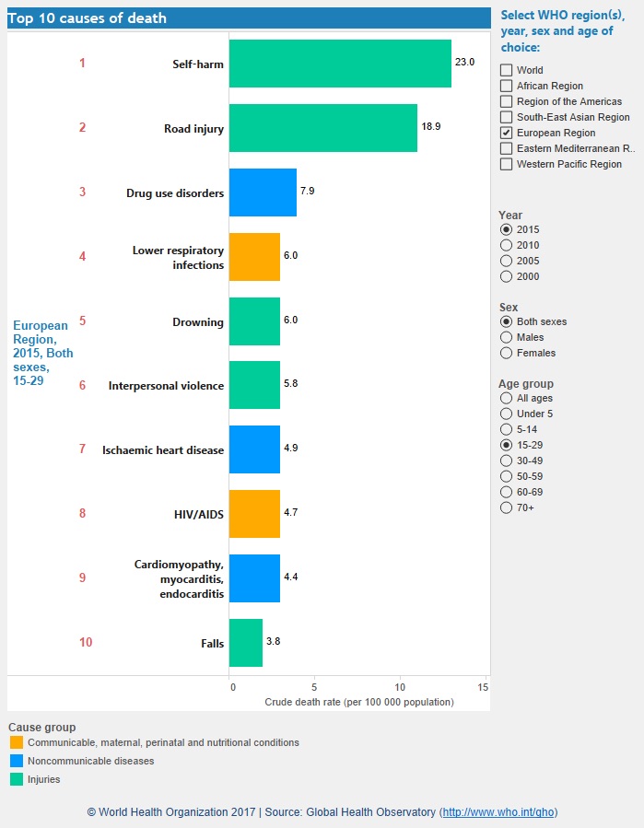
Task: Switch sex filter to Females
Action: pos(506,353)
